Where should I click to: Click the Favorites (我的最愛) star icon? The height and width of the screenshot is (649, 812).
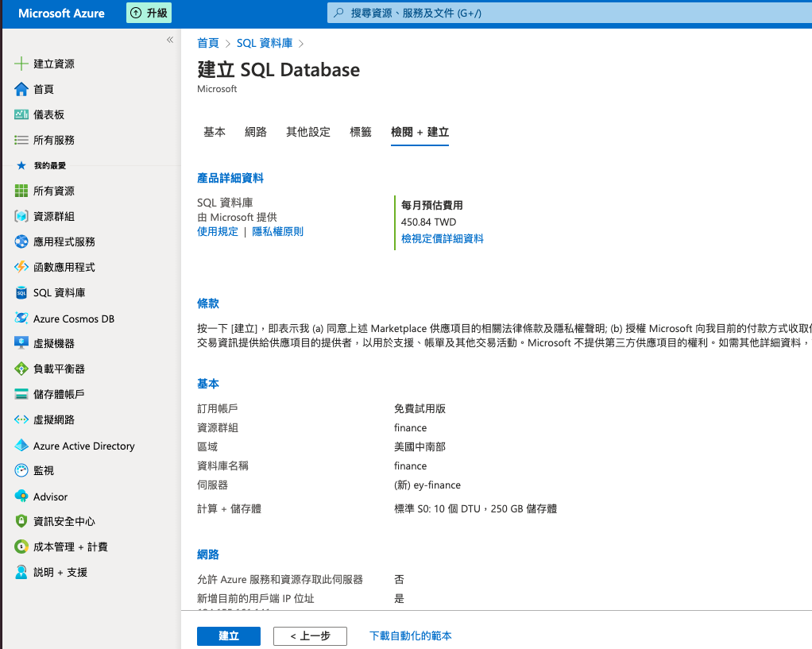(x=21, y=165)
